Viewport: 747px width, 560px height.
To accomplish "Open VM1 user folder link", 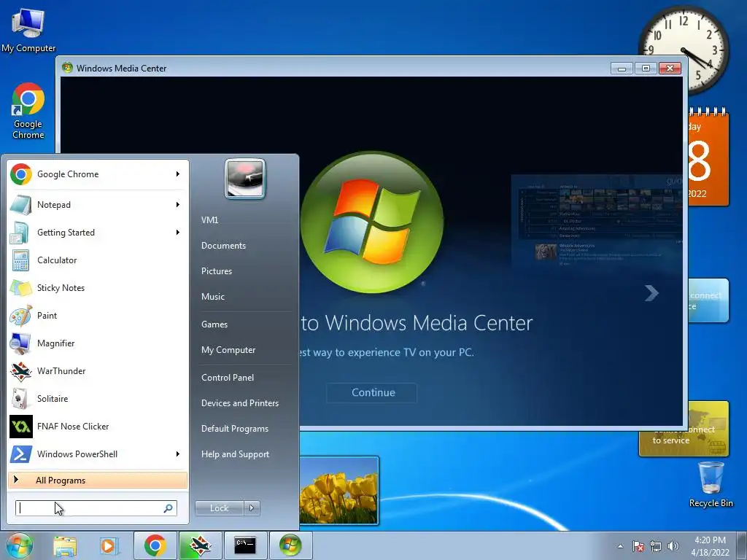I will (x=209, y=220).
